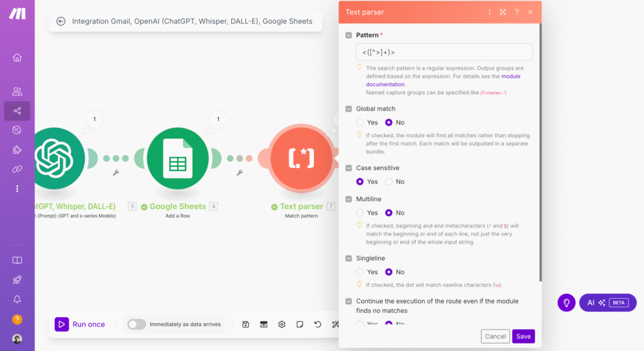Click the Undo arrow icon
Screen dimensions: 644x351
318,325
